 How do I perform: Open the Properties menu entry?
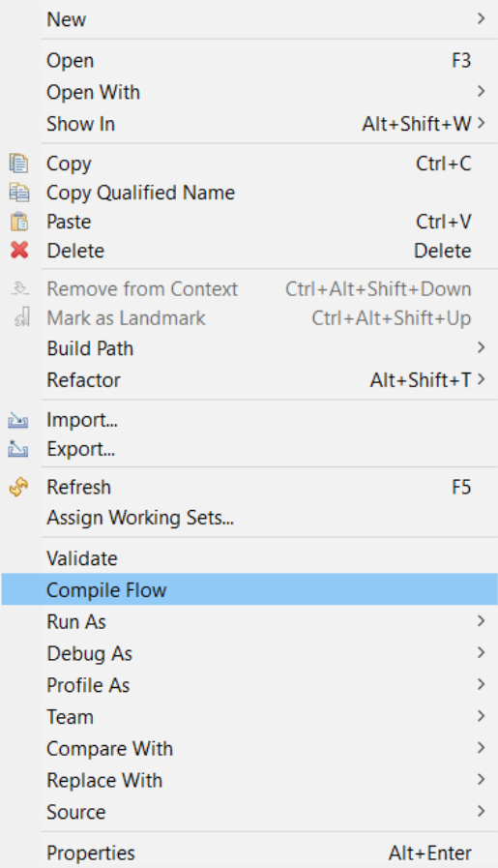click(249, 853)
